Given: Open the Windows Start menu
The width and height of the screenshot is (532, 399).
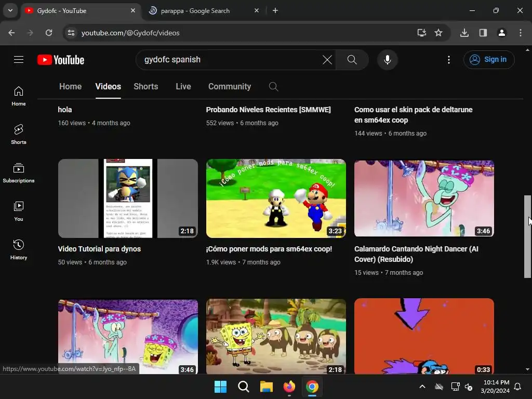Looking at the screenshot, I should [x=220, y=387].
